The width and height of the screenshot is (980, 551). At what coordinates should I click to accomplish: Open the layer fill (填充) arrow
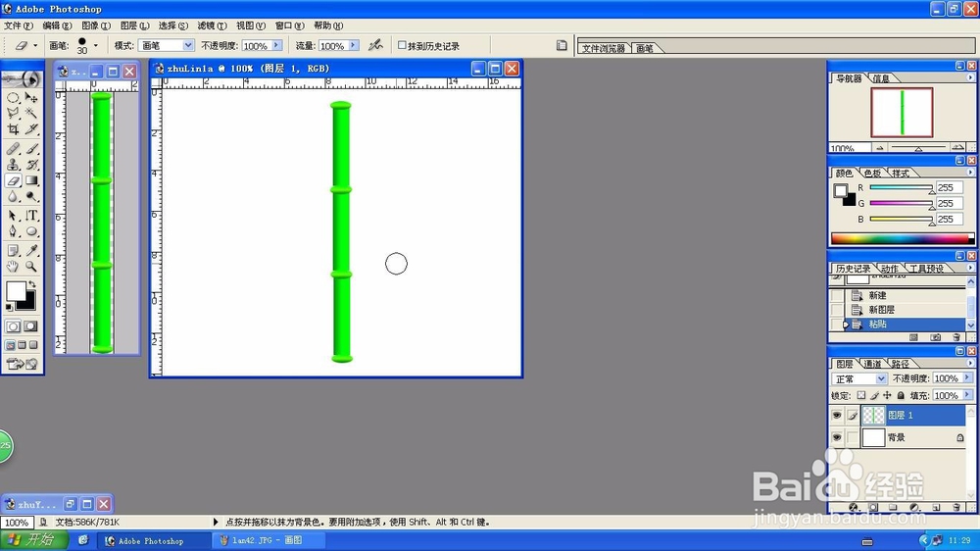tap(967, 395)
